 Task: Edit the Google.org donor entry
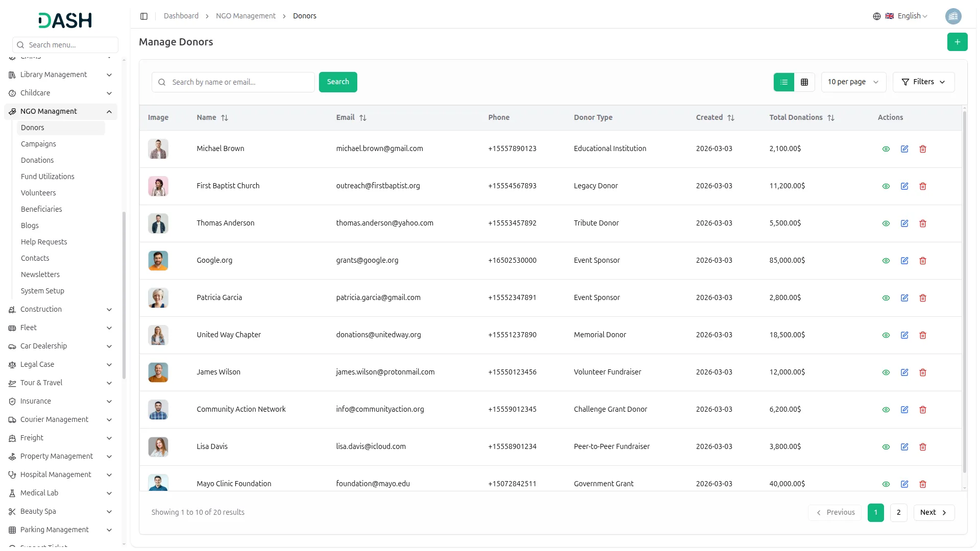pyautogui.click(x=904, y=261)
